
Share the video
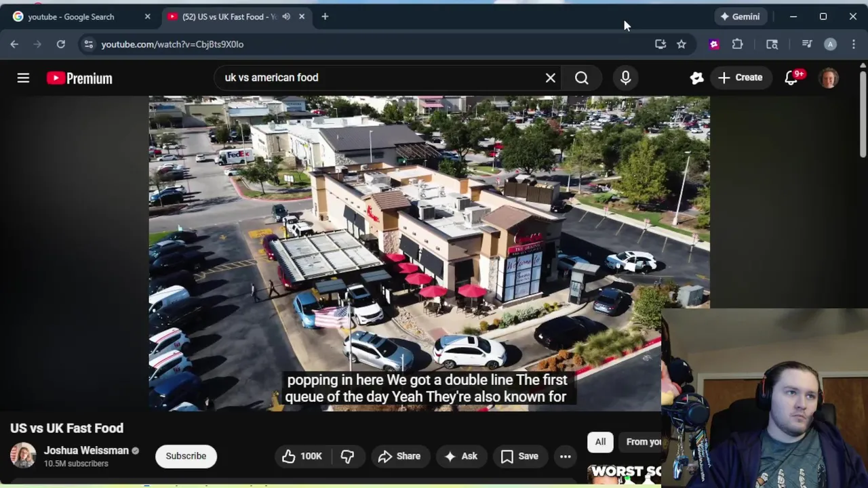pos(399,456)
